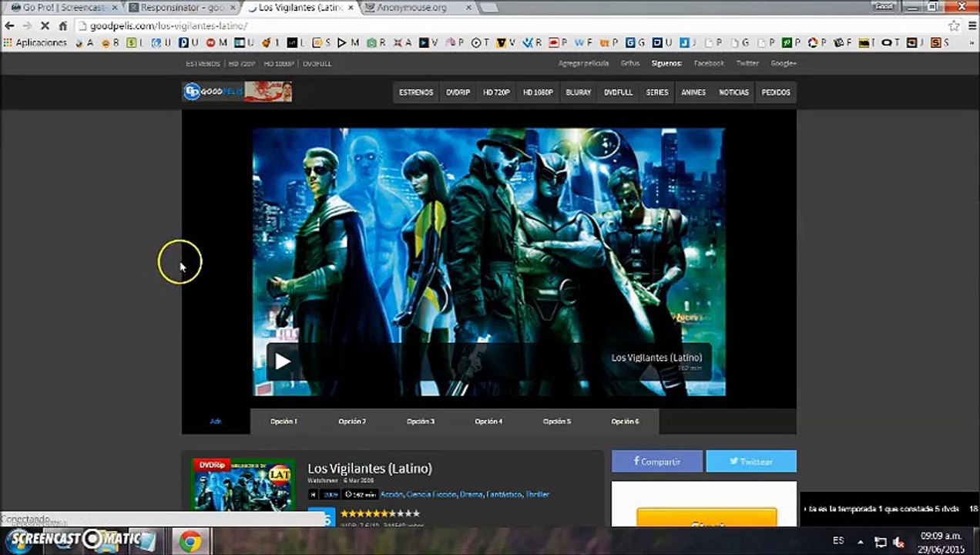Open the HD 720P section in main navigation
The image size is (980, 555).
(x=496, y=92)
